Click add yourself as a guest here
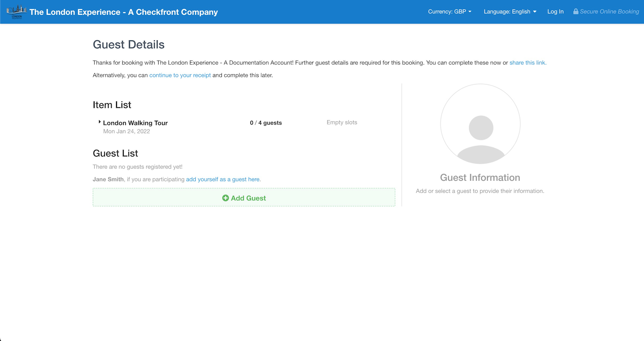The height and width of the screenshot is (341, 644). pos(223,179)
